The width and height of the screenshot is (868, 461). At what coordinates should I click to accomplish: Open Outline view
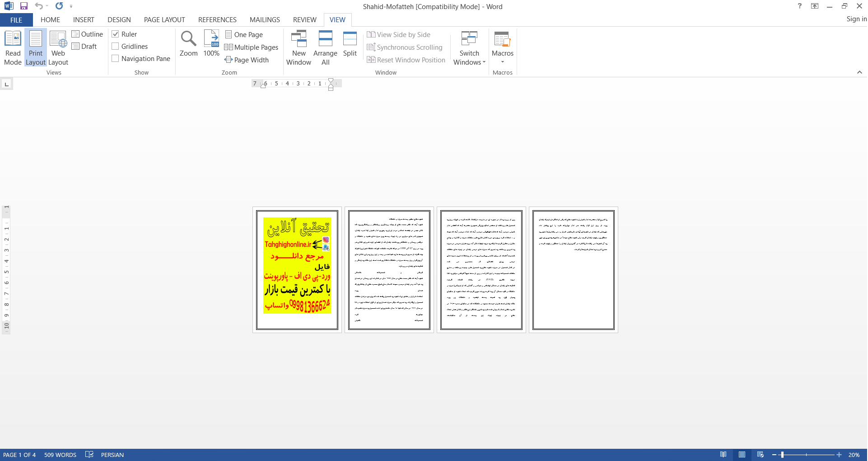coord(87,34)
